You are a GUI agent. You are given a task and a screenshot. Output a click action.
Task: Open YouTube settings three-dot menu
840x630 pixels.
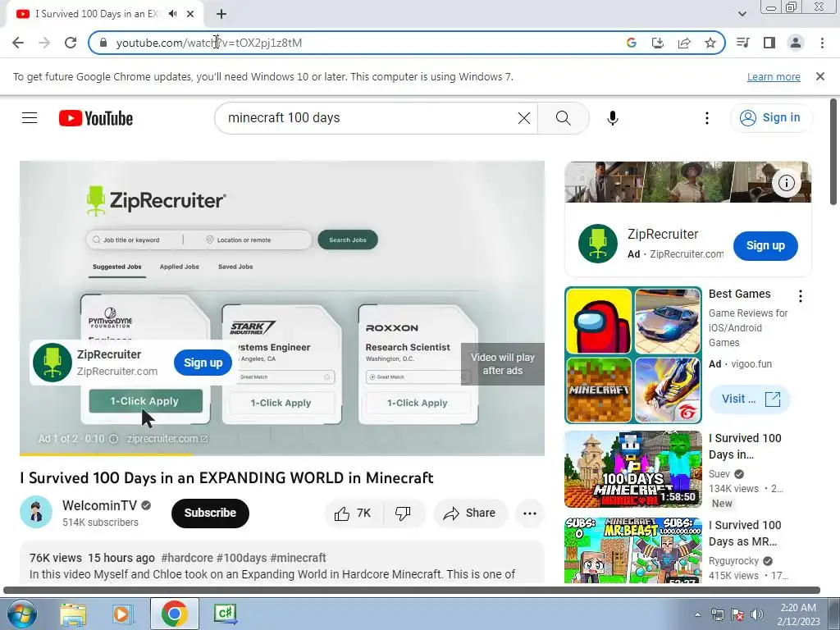[707, 118]
